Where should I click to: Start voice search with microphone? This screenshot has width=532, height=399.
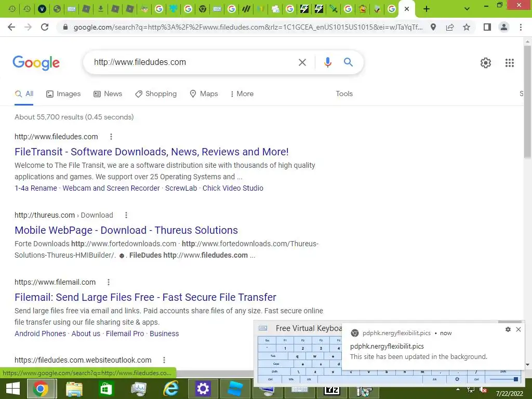pos(327,62)
